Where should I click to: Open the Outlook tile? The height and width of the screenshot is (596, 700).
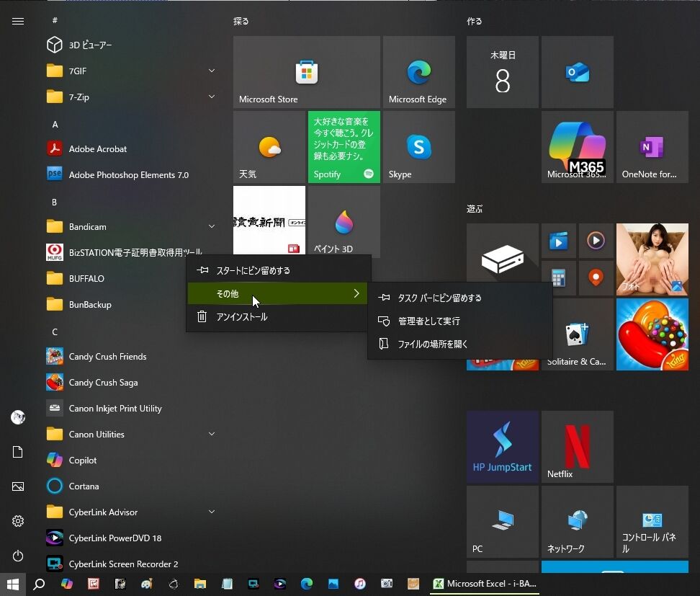click(x=578, y=72)
